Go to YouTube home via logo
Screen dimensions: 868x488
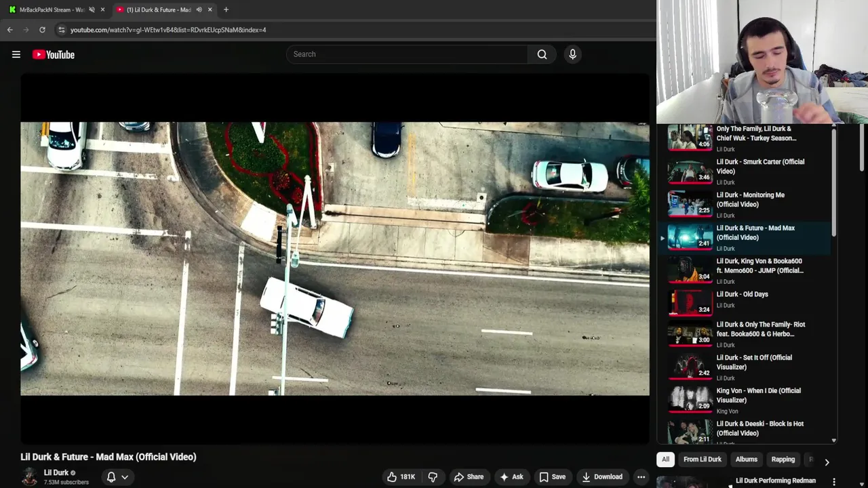point(53,54)
